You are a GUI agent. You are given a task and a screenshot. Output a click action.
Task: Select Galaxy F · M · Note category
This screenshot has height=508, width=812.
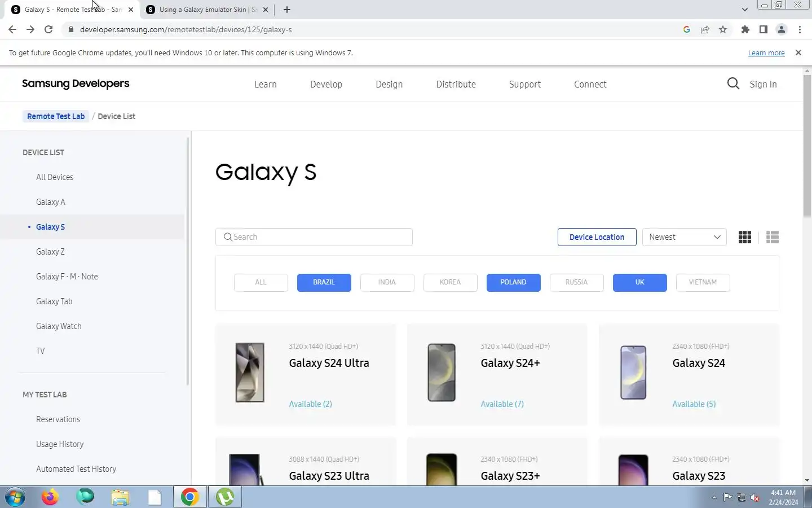point(67,277)
